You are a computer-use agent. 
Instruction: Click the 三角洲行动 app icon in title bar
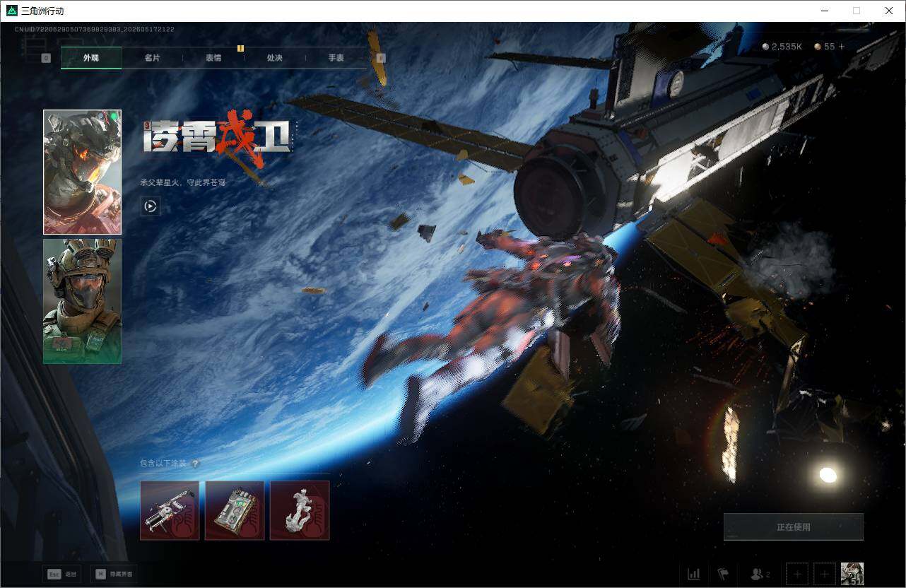coord(11,11)
